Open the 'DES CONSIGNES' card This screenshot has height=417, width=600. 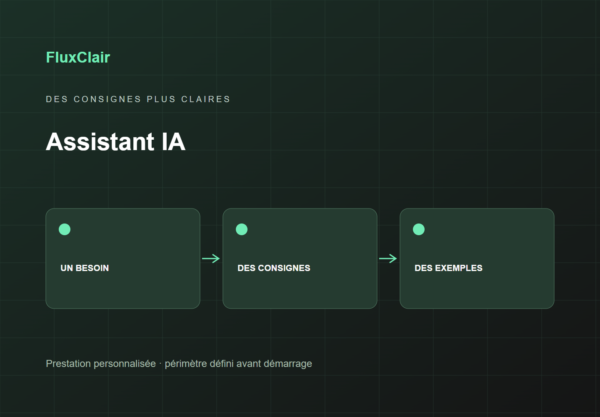click(300, 258)
